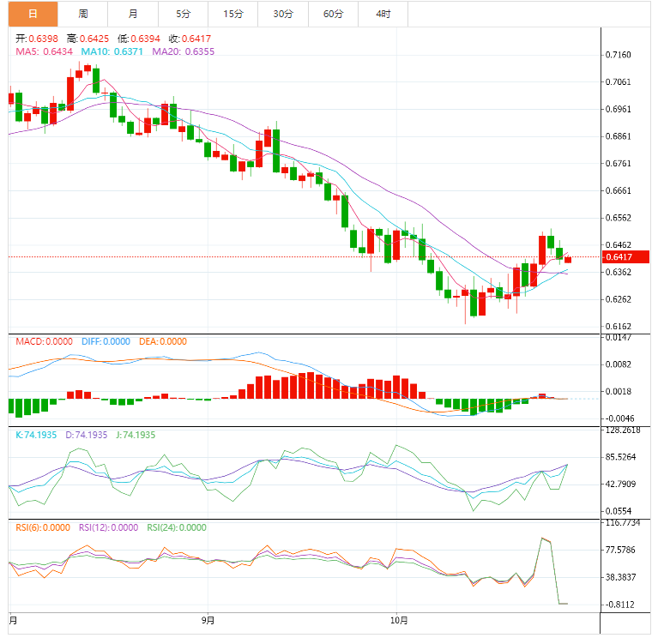Image resolution: width=658 pixels, height=644 pixels.
Task: Click the 0.6961 price axis label
Action: 618,109
